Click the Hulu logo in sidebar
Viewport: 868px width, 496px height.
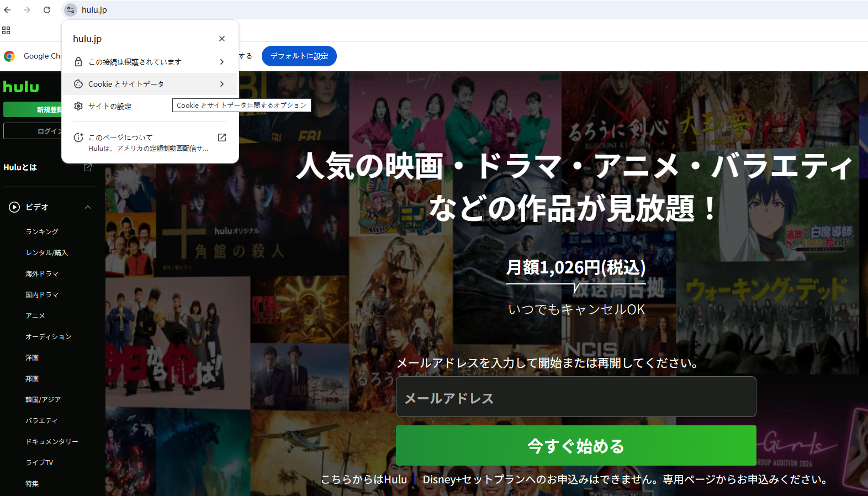click(x=21, y=87)
